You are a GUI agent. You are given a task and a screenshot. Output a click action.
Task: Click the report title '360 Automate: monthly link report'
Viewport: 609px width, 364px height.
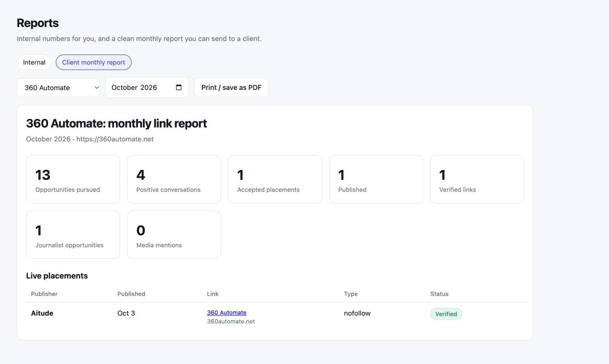[116, 123]
